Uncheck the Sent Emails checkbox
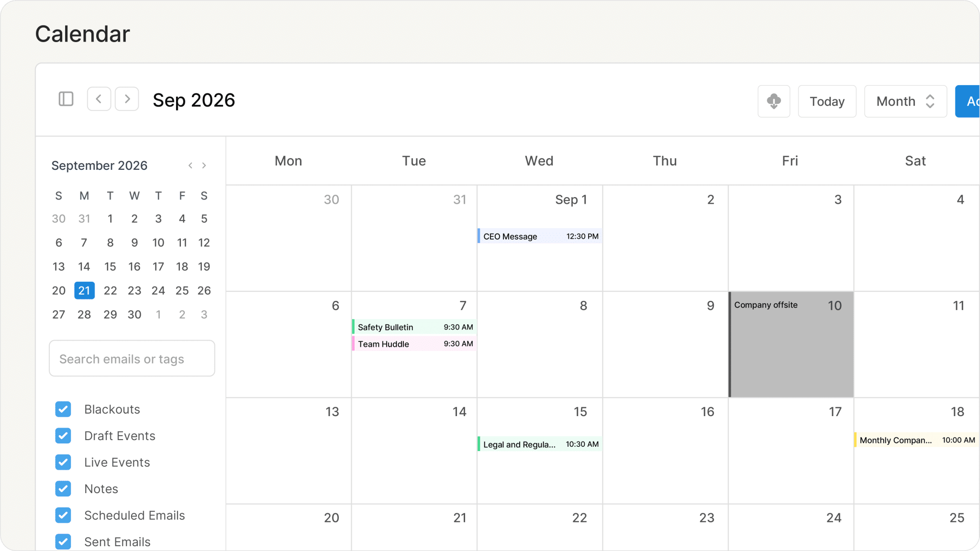 [x=63, y=542]
